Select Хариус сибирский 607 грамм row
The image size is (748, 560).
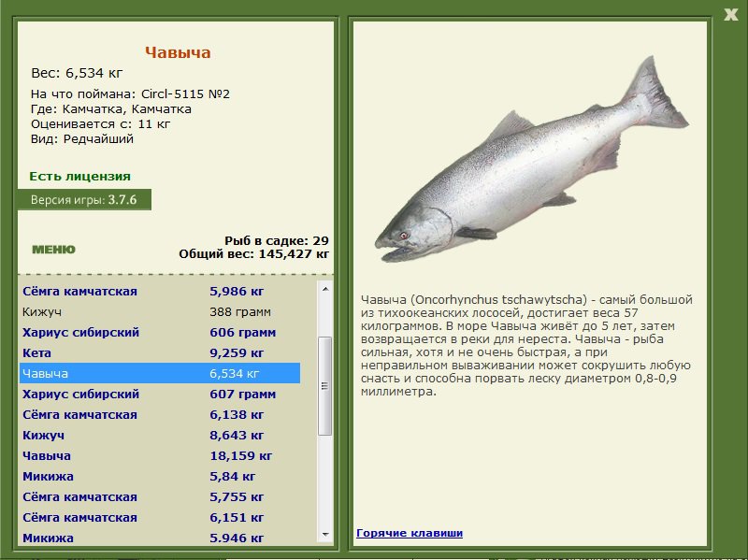tap(160, 394)
